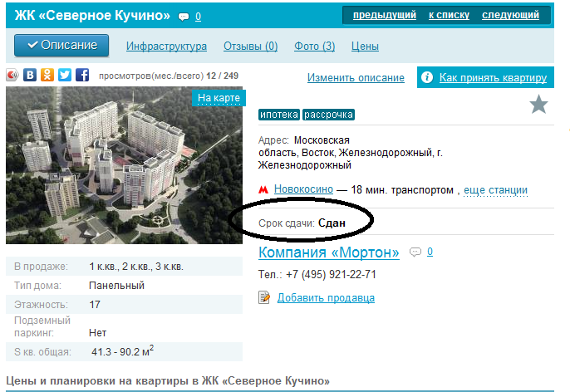Click the views count 12 / 249

(x=222, y=76)
